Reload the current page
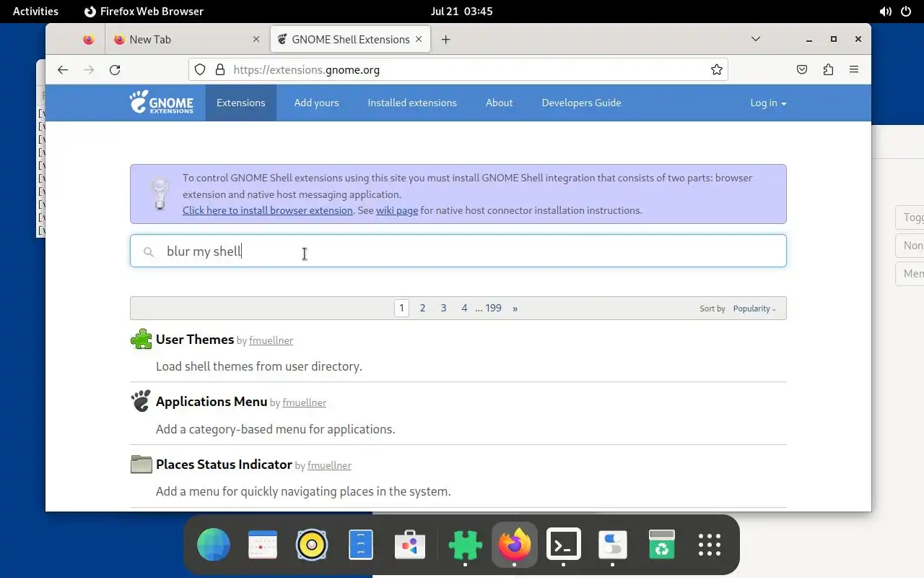Screen dimensions: 924x578 115,69
